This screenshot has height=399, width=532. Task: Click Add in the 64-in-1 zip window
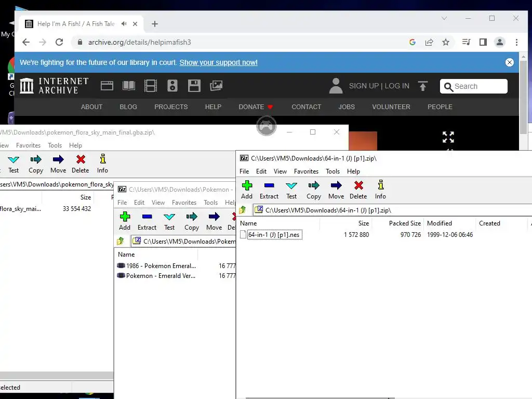click(x=247, y=190)
